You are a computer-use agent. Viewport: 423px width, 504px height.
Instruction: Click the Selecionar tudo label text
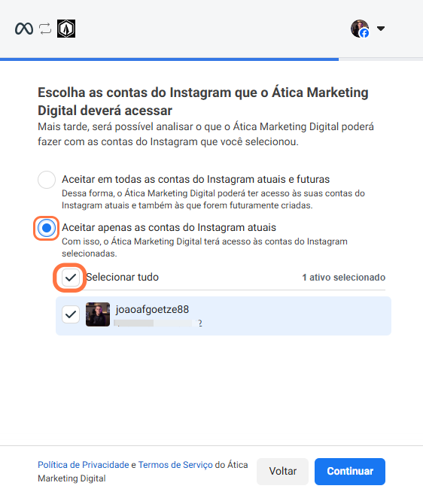coord(122,277)
